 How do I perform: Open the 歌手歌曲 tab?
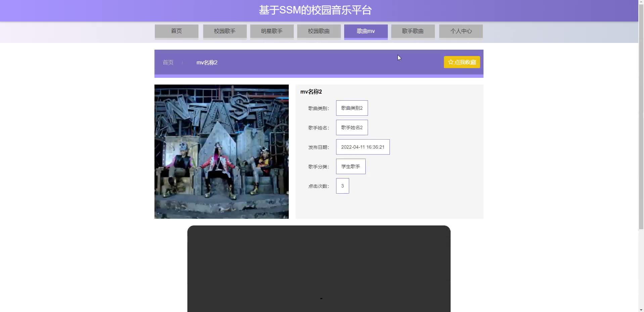(x=413, y=31)
